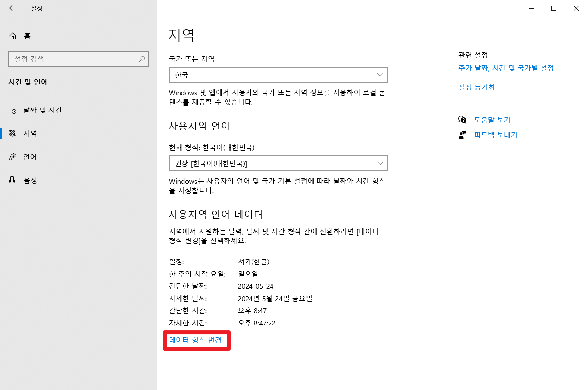Open the 현재 형식 dropdown 권장 [한국어(대한민국)]
This screenshot has width=588, height=390.
278,163
